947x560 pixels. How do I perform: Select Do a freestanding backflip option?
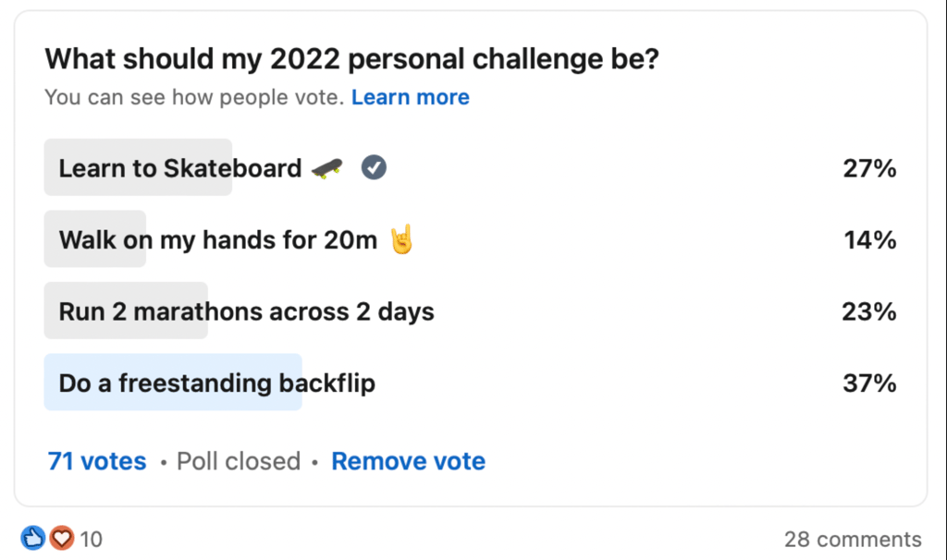pos(471,383)
